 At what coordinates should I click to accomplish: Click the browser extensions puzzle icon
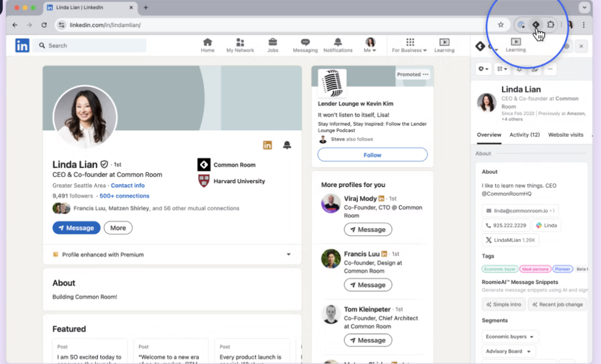pos(550,24)
